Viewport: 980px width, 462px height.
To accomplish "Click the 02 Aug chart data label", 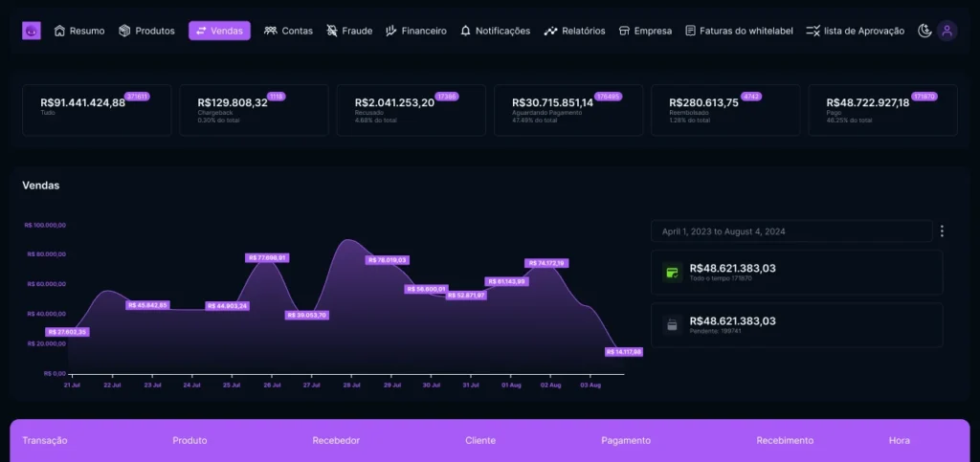I will tap(546, 263).
